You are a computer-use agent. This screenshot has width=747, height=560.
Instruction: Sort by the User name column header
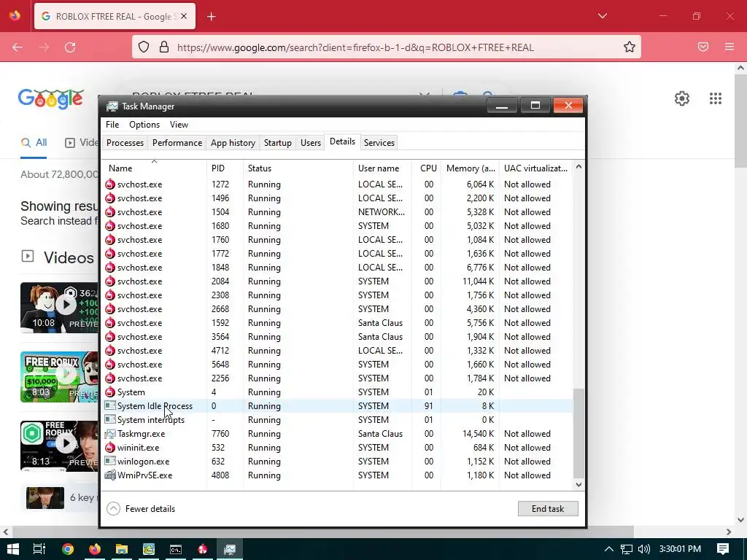[382, 168]
